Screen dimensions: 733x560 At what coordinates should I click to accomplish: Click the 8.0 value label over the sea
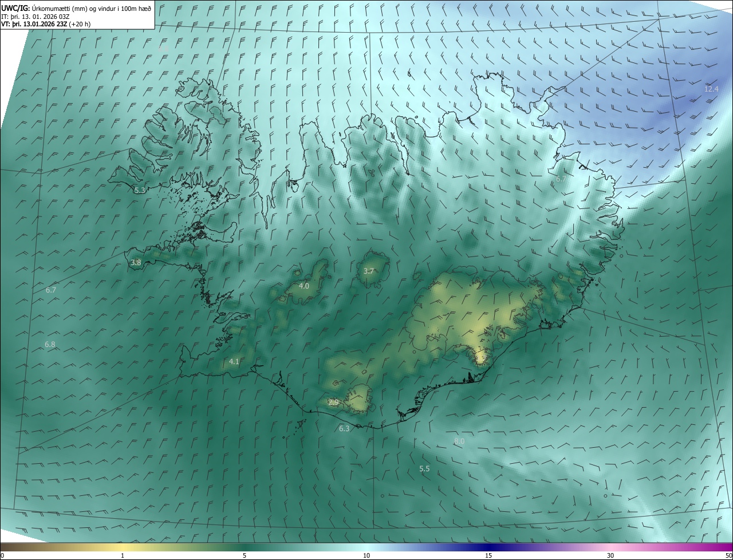click(x=459, y=441)
